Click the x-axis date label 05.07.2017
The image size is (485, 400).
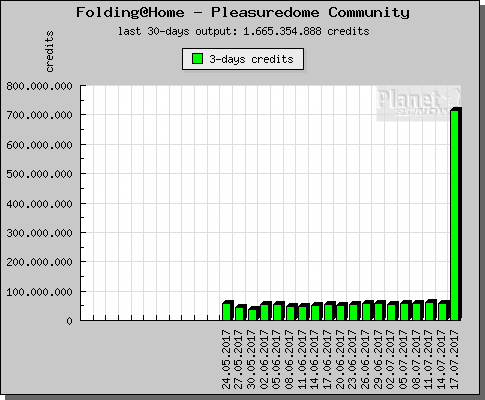tap(404, 359)
